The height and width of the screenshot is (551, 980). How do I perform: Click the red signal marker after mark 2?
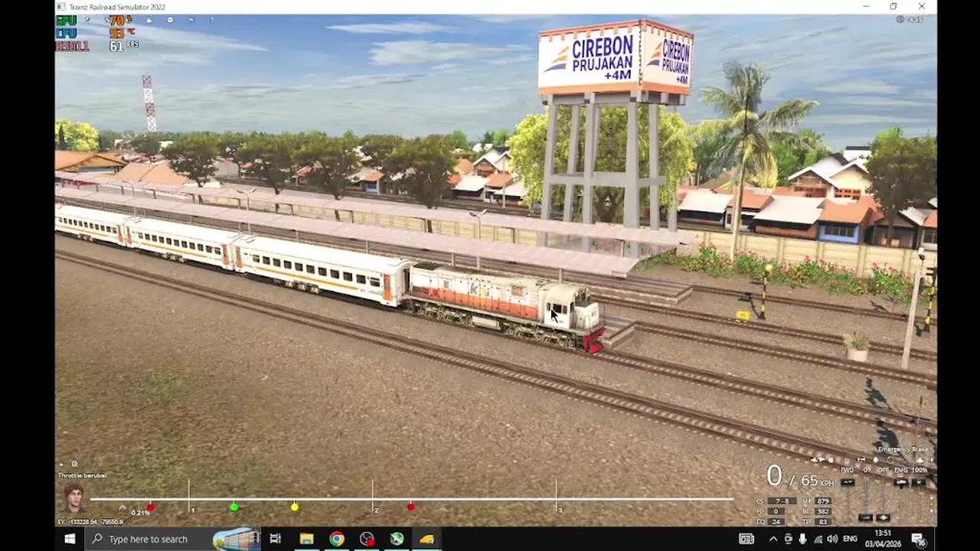[411, 507]
